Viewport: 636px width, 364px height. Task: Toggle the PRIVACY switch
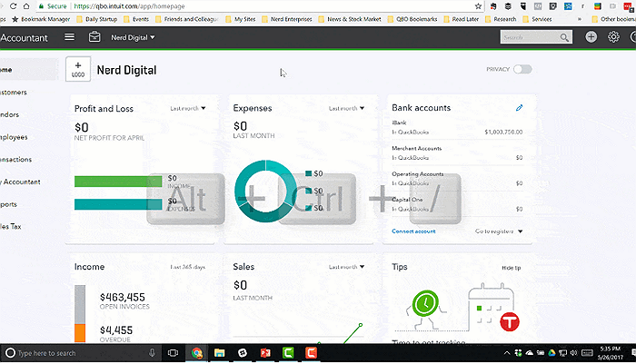(x=522, y=69)
